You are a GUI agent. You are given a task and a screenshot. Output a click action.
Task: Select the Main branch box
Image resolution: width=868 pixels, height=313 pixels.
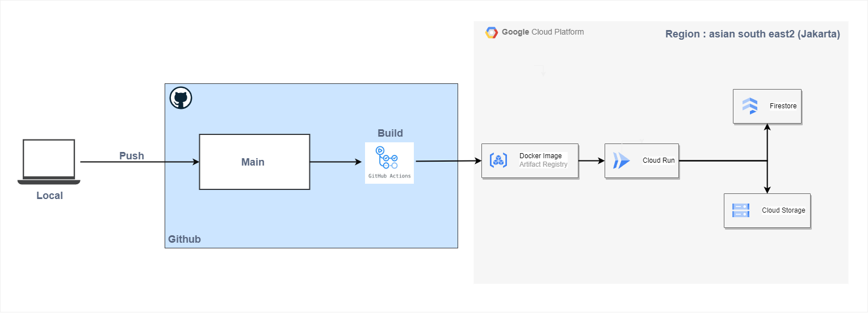(x=254, y=162)
